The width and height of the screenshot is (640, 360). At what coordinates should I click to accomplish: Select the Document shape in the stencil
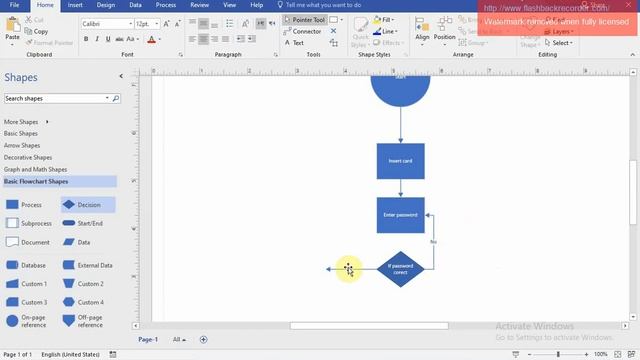pos(28,242)
